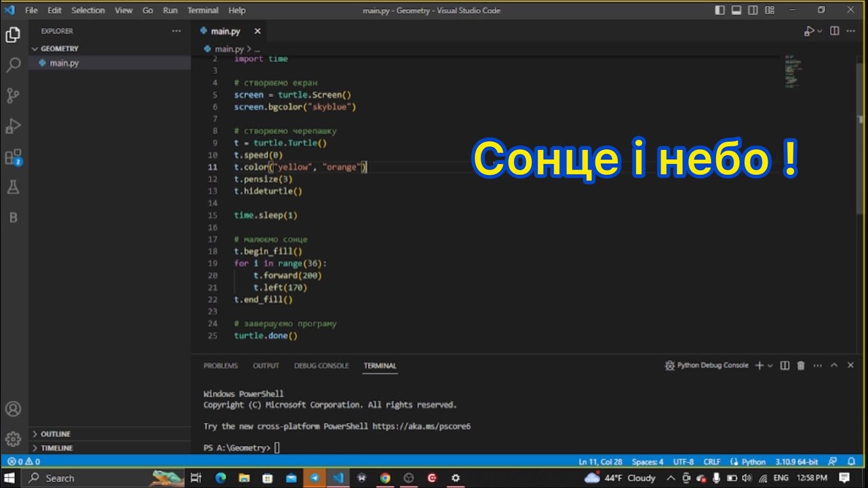Viewport: 868px width, 488px height.
Task: Create a new terminal with plus
Action: 759,365
